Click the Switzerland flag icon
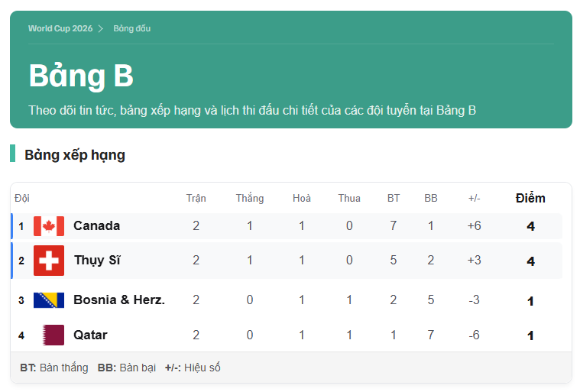 [49, 261]
